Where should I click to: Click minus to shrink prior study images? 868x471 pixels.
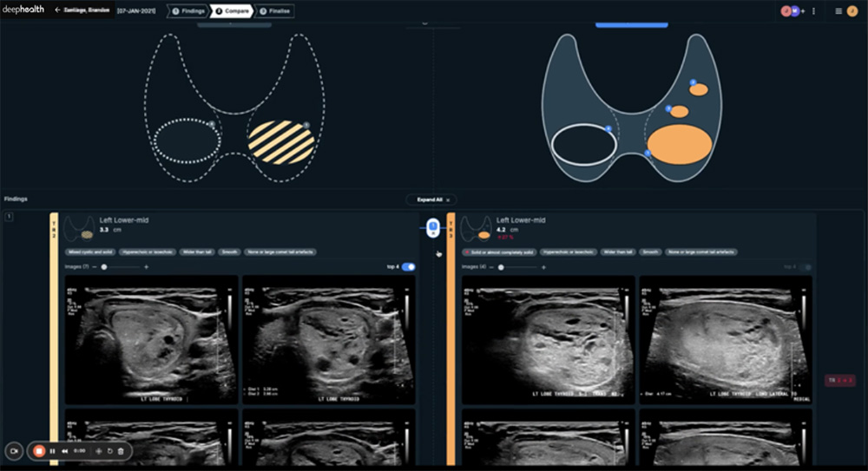(95, 267)
